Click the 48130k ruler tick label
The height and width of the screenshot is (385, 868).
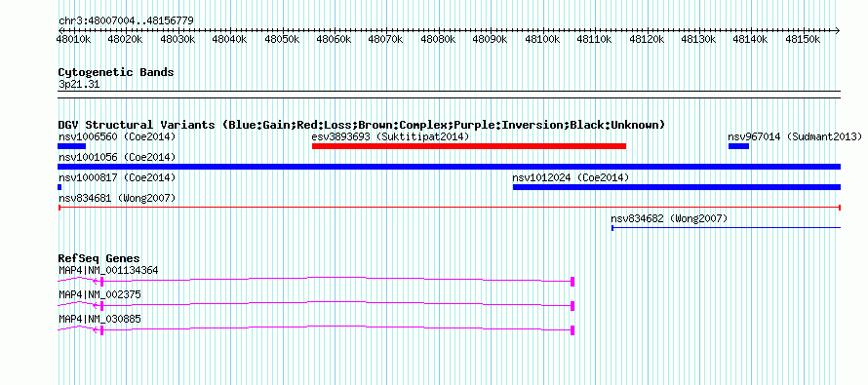699,39
